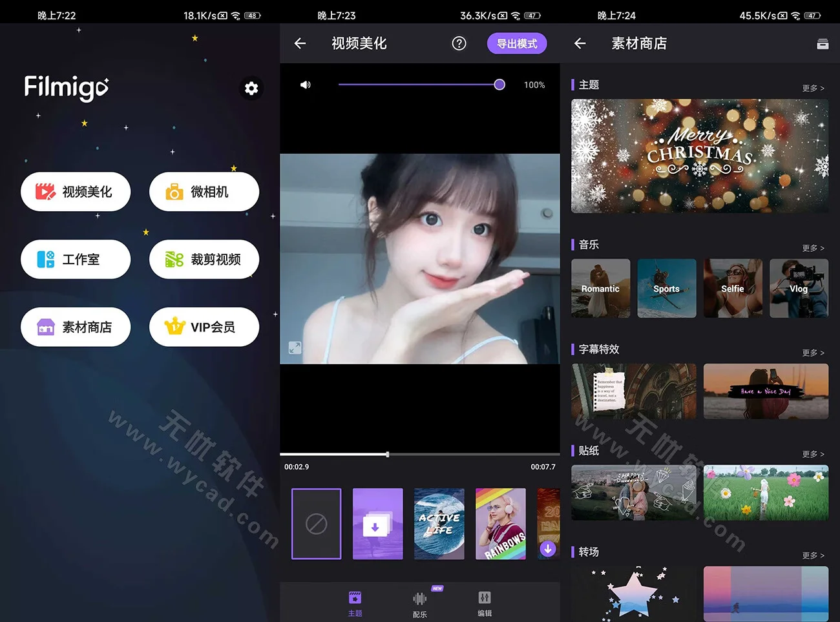
Task: Open the Merry Christmas theme banner
Action: (x=700, y=156)
